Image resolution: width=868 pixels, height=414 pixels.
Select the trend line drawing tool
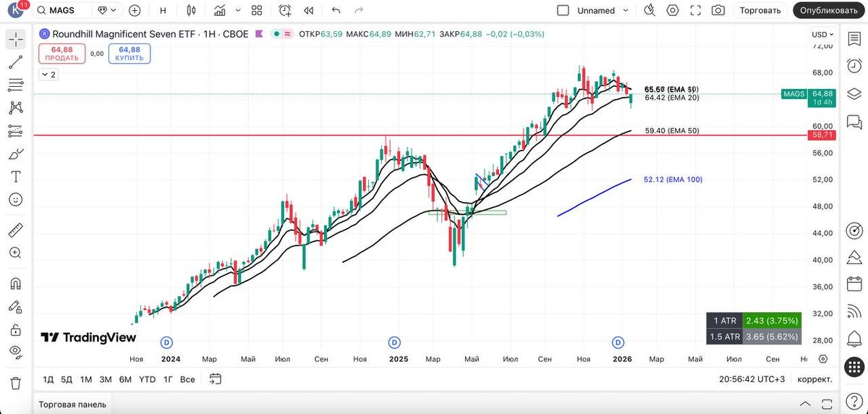[15, 62]
